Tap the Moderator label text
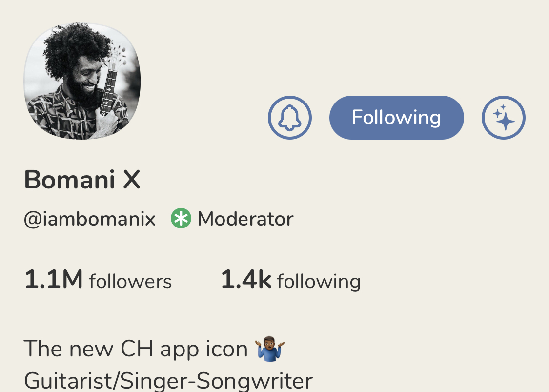This screenshot has width=549, height=392. point(245,219)
